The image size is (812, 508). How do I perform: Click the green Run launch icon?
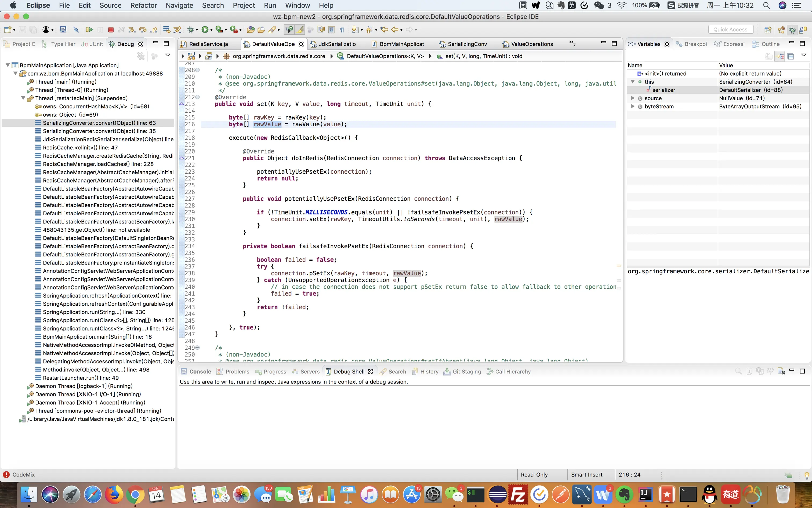[205, 30]
